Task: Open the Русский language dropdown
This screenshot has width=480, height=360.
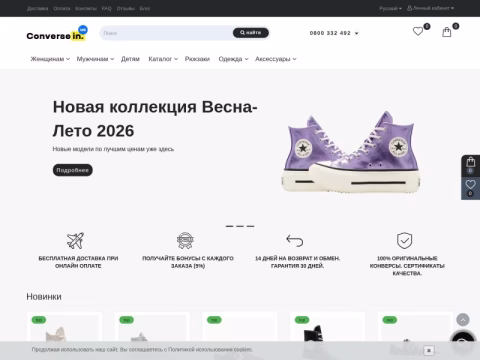Action: (390, 8)
